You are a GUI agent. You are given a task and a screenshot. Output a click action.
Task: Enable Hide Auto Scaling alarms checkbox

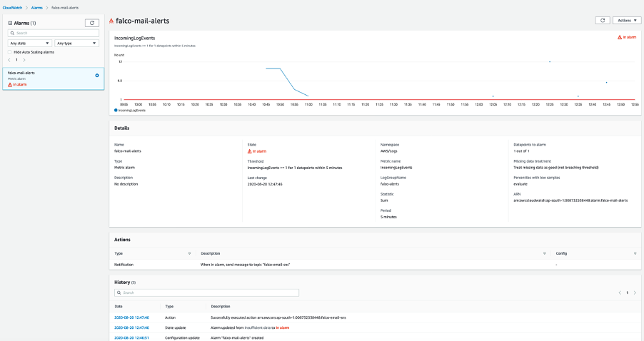coord(9,52)
